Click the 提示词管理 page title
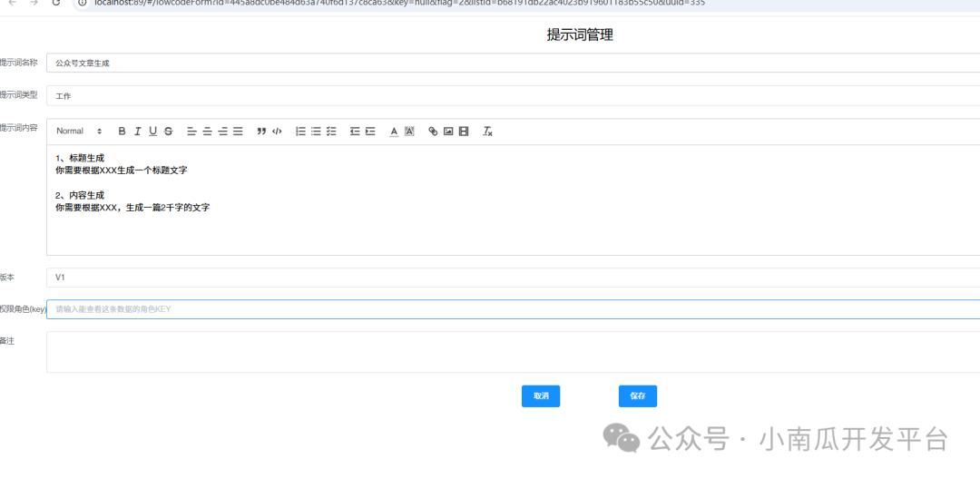The width and height of the screenshot is (980, 478). coord(580,35)
